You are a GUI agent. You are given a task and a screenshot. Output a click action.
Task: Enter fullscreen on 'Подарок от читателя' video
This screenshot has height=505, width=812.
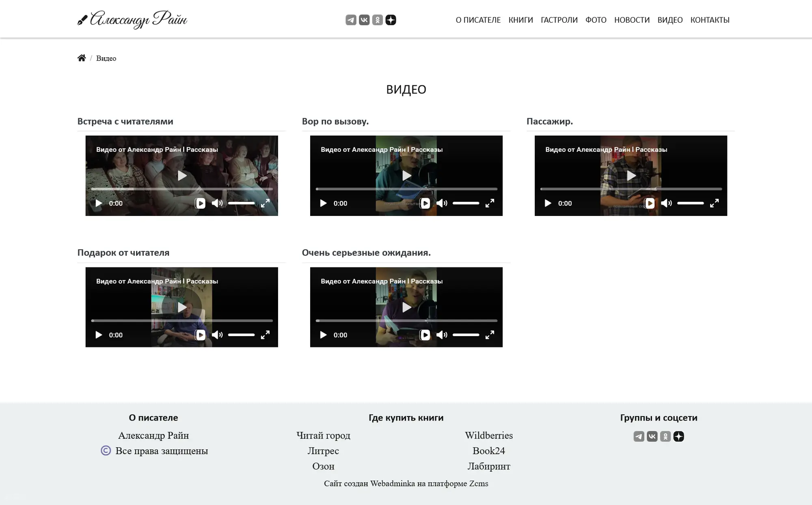265,335
